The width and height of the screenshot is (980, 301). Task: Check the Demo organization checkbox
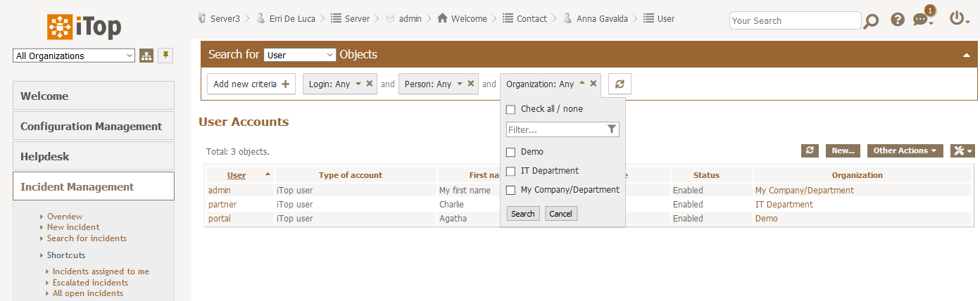pos(511,152)
